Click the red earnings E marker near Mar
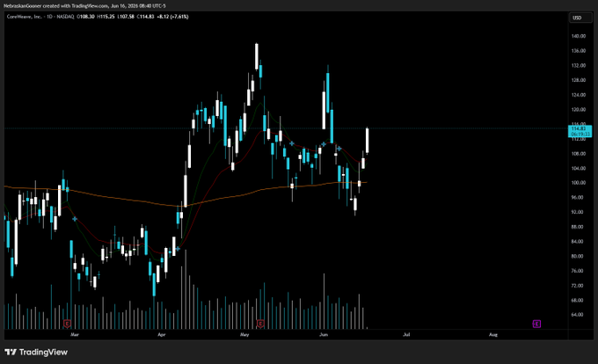Screen dimensions: 598x364 point(67,324)
